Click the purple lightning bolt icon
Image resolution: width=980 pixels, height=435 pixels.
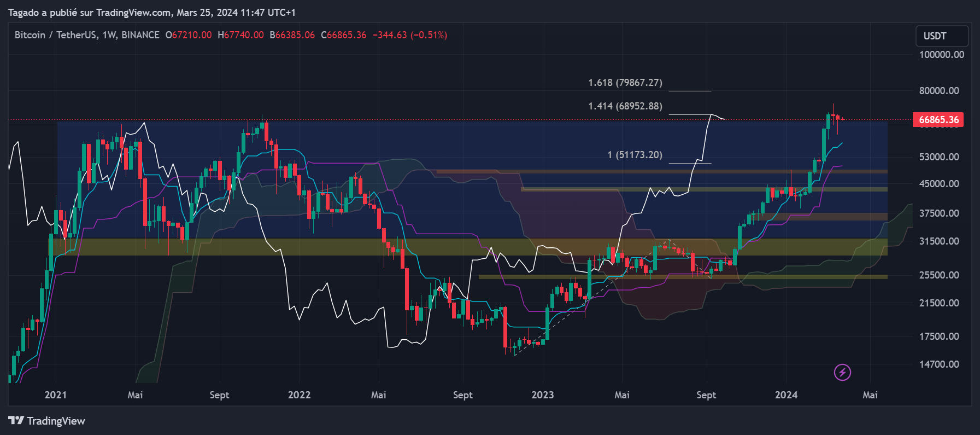842,373
